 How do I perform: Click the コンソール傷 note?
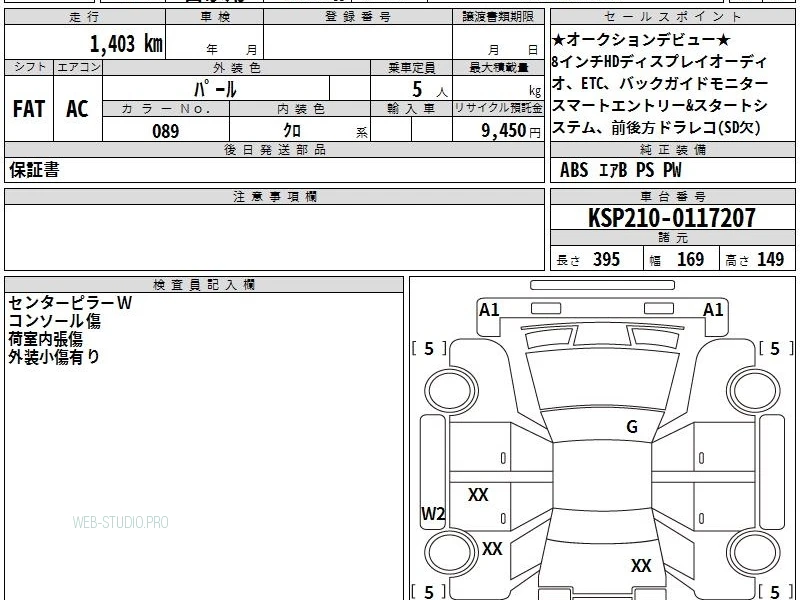[x=55, y=321]
